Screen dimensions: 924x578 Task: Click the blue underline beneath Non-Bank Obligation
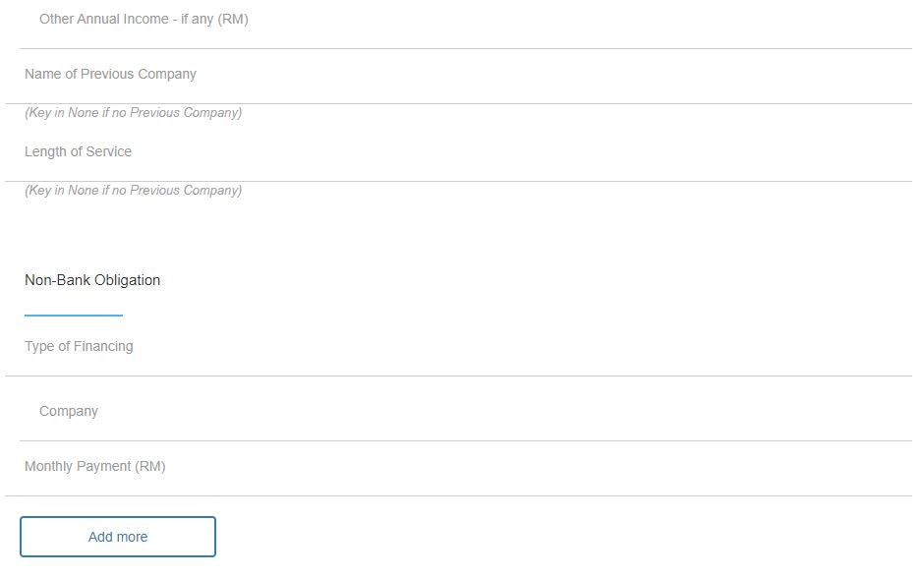(74, 316)
